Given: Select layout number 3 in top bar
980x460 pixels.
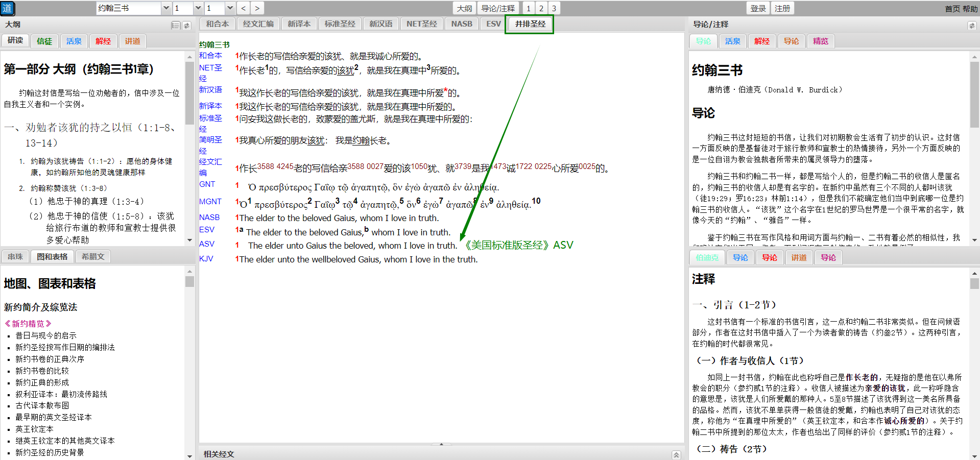Looking at the screenshot, I should point(554,8).
